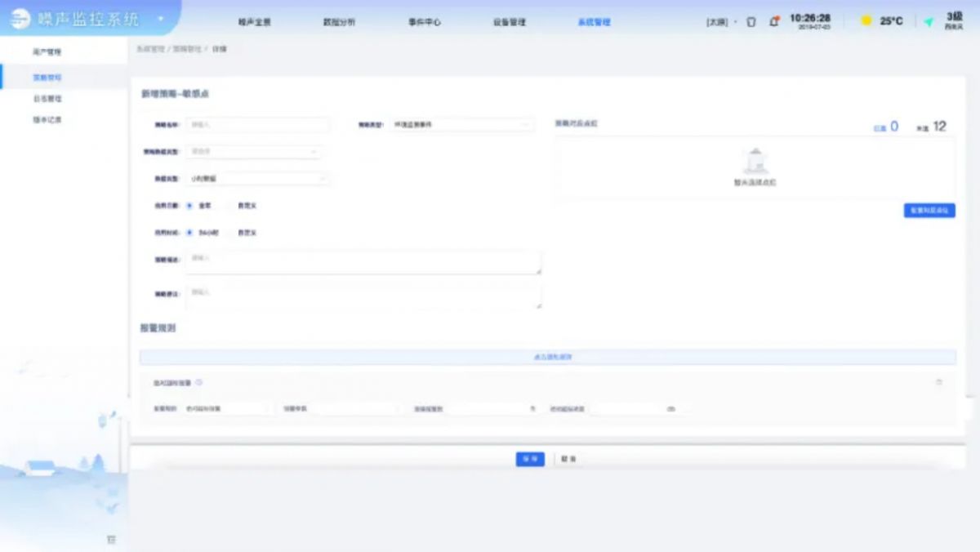Click the add alarm rule bar
Screen dimensions: 980x552
pyautogui.click(x=547, y=358)
